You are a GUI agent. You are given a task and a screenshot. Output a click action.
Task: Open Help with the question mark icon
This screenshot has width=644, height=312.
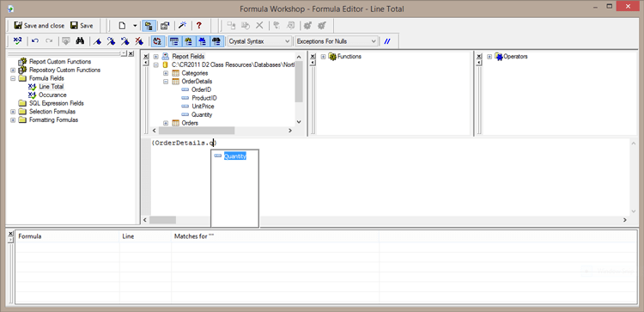pos(199,26)
